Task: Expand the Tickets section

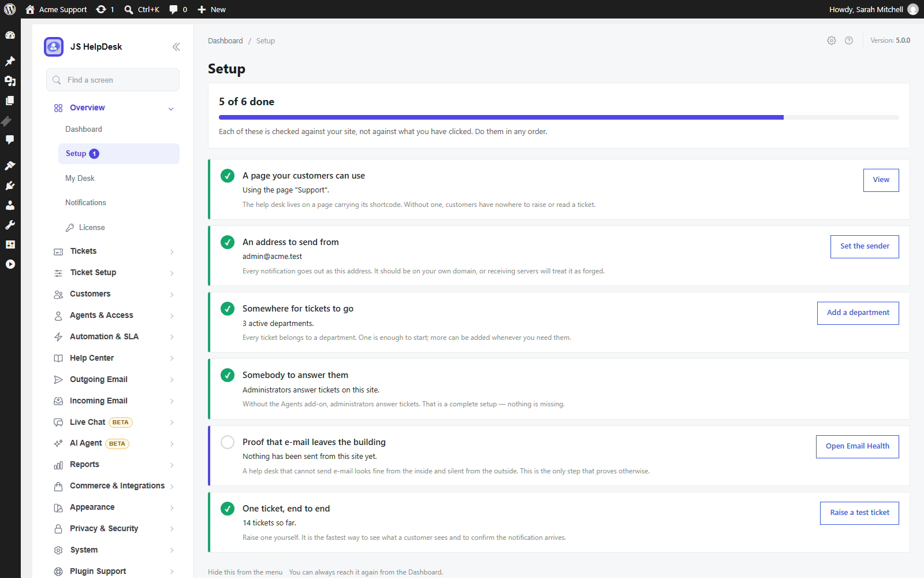Action: [113, 251]
